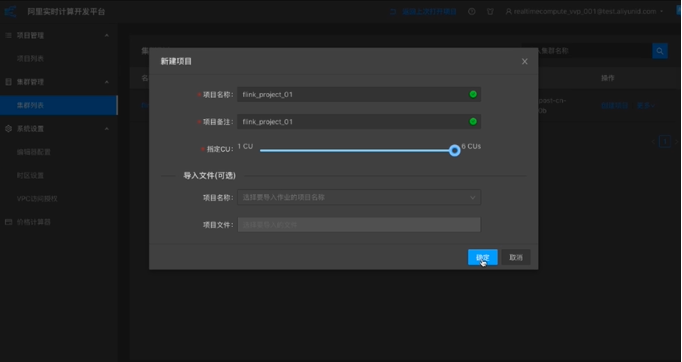
Task: Click the 项目名称 field containing flink_project_01
Action: click(x=359, y=94)
